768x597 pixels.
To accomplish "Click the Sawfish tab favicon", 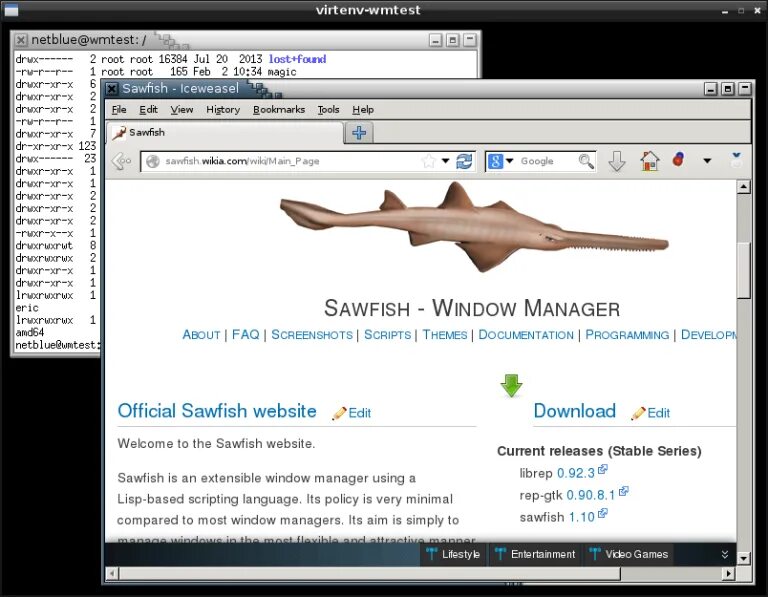I will 119,133.
